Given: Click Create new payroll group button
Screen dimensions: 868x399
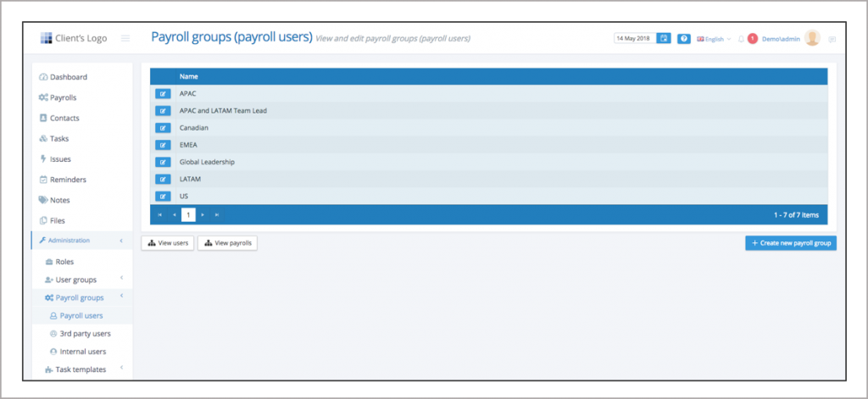Looking at the screenshot, I should pos(791,243).
